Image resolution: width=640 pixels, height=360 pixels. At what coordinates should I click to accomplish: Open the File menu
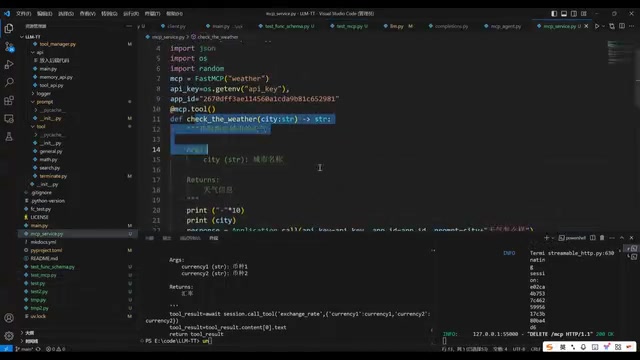pos(23,13)
